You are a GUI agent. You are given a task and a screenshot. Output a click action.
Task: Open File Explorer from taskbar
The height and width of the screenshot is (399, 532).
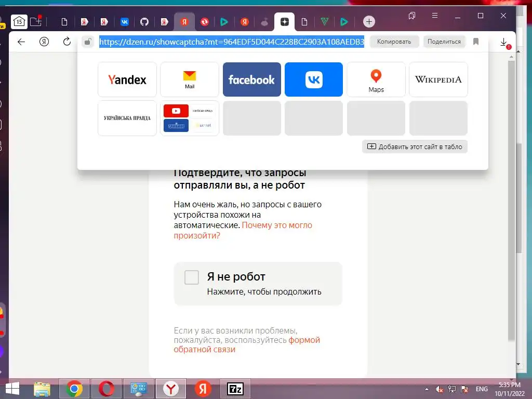(x=42, y=389)
